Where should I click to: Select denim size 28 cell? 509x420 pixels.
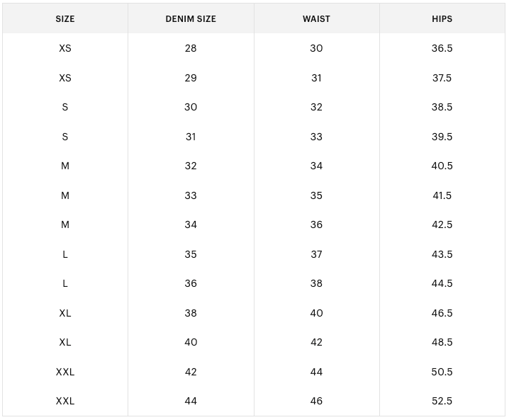(191, 48)
